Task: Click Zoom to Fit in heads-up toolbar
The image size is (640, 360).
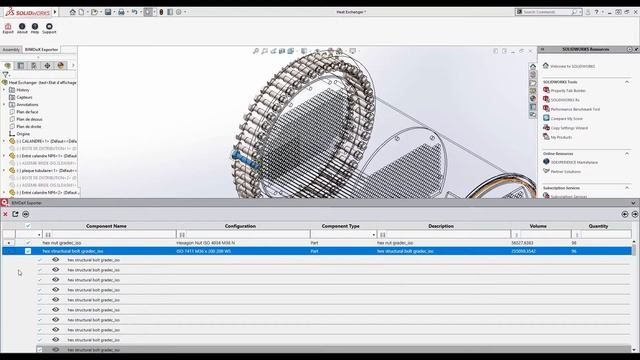Action: tap(256, 51)
